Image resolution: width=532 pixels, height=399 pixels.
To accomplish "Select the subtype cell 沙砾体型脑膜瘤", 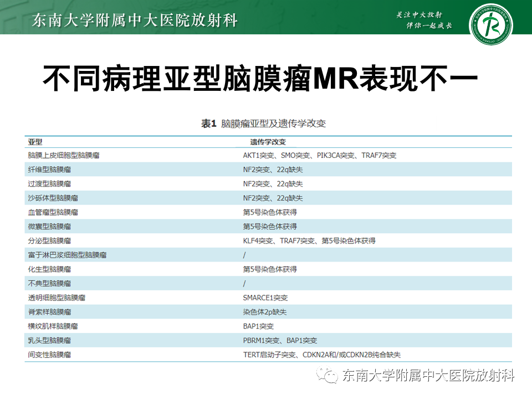I will point(53,198).
